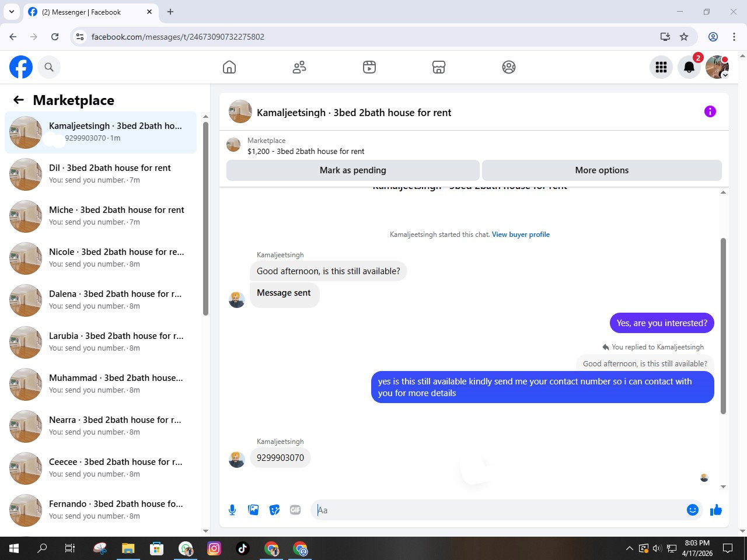747x560 pixels.
Task: Click Kamaljeetsingh chat header title
Action: coord(354,113)
